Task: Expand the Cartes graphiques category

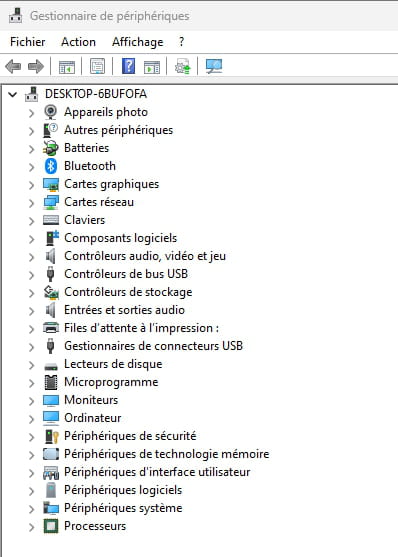Action: [x=31, y=185]
